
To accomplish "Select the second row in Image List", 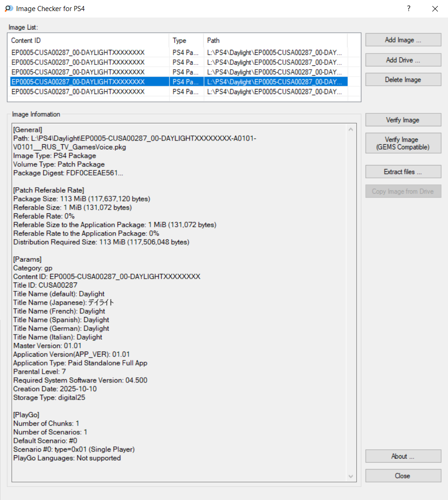I will pos(78,62).
